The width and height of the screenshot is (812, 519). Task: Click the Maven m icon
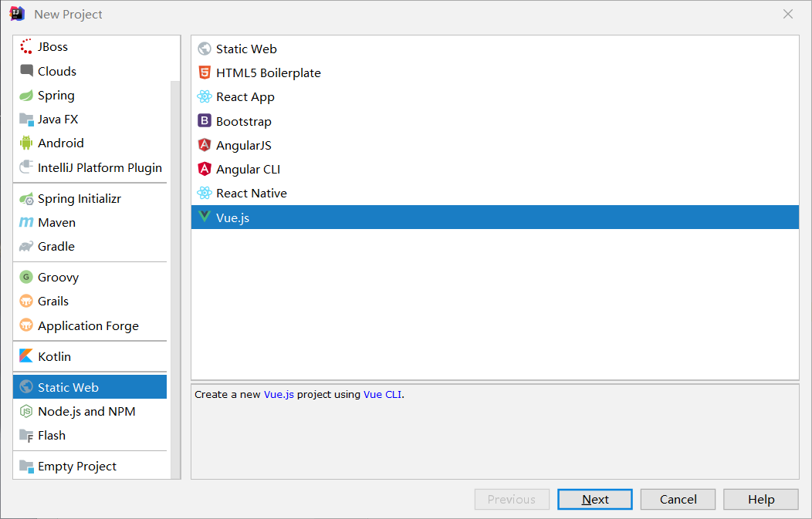coord(26,223)
